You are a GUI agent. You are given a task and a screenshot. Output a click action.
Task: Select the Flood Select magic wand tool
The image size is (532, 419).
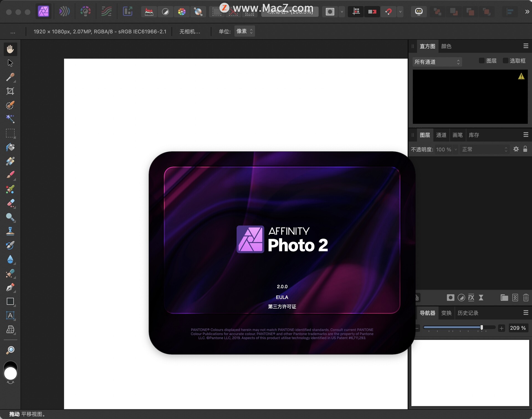coord(10,119)
